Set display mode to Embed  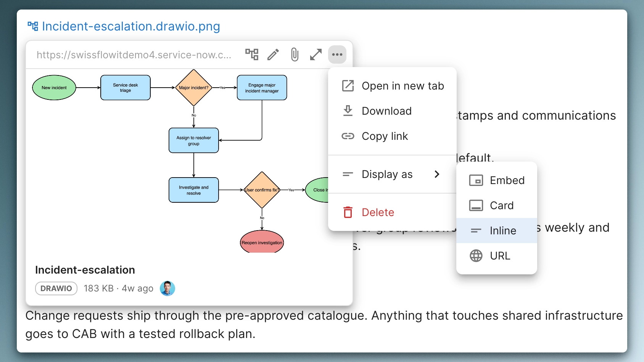tap(497, 180)
